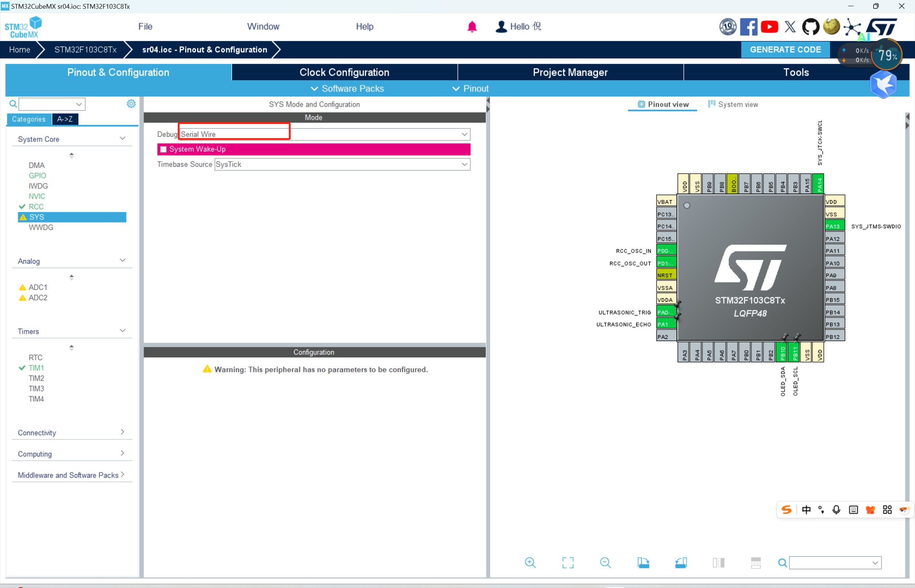Select TIM2 in the Timers list
This screenshot has height=588, width=915.
click(36, 378)
